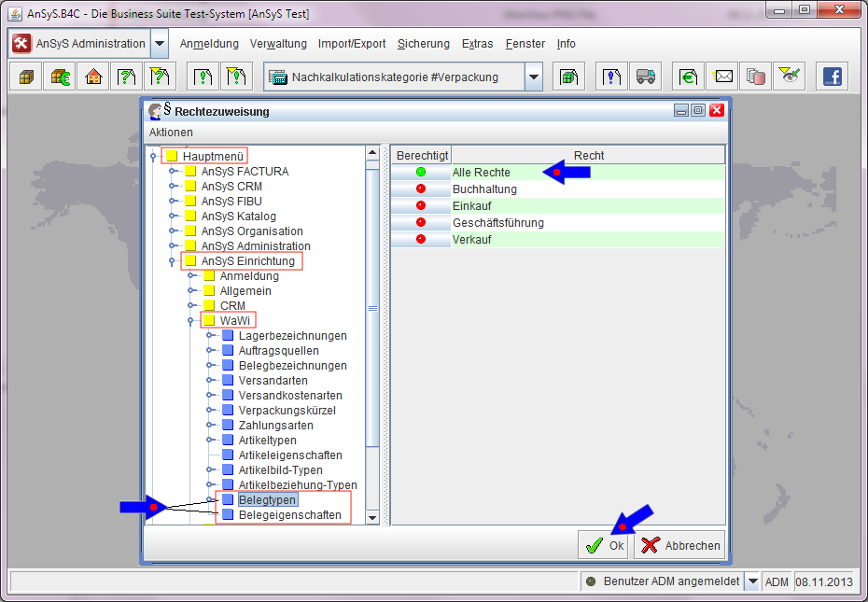Open the AnSyS Administration module dropdown arrow
The height and width of the screenshot is (602, 868).
click(x=160, y=44)
